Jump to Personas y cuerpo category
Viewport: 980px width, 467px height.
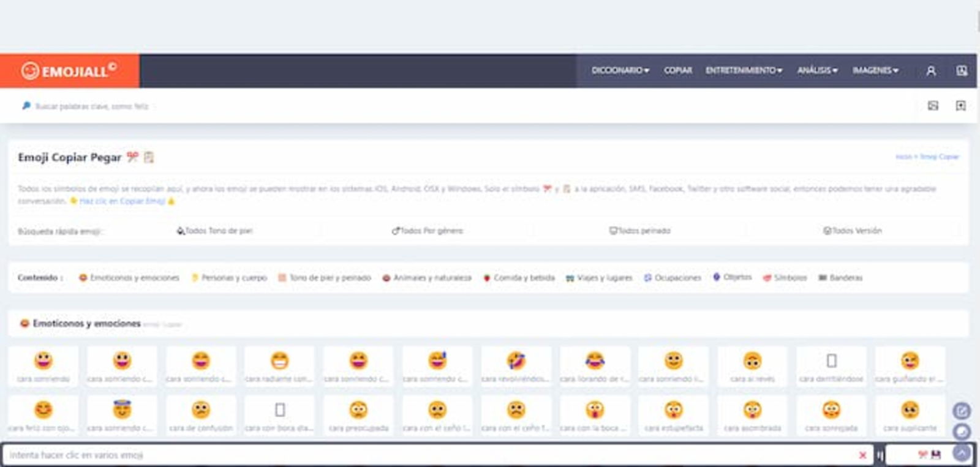(x=229, y=278)
